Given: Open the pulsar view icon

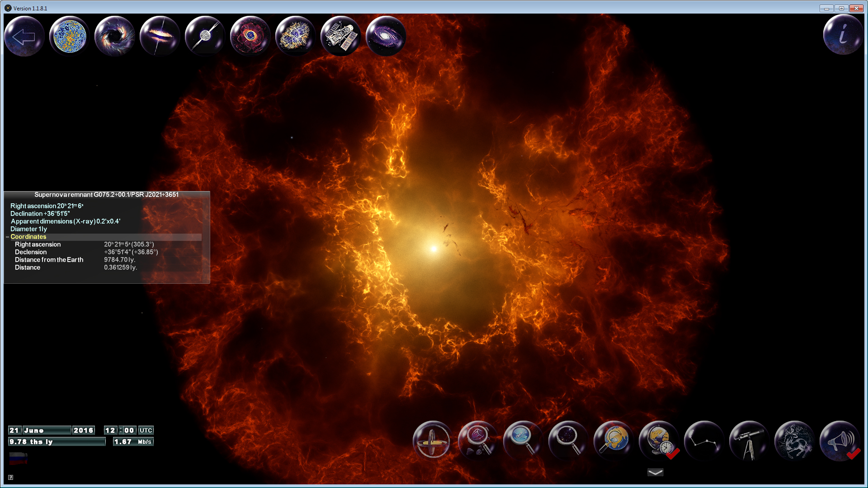Looking at the screenshot, I should [x=205, y=36].
